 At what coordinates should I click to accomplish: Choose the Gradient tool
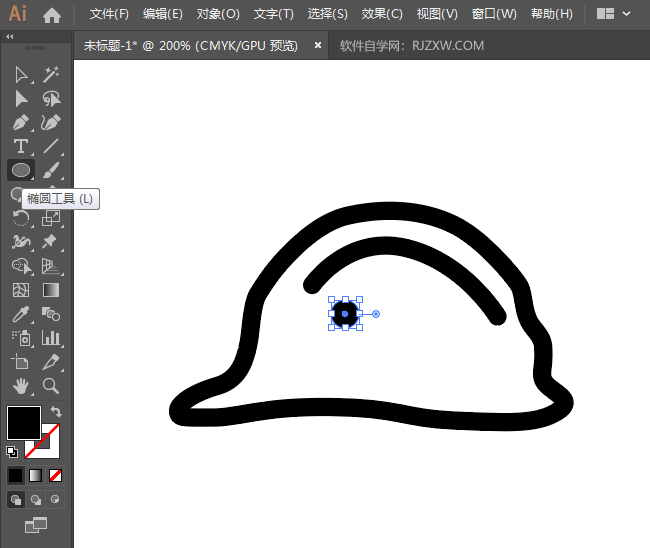[x=51, y=290]
